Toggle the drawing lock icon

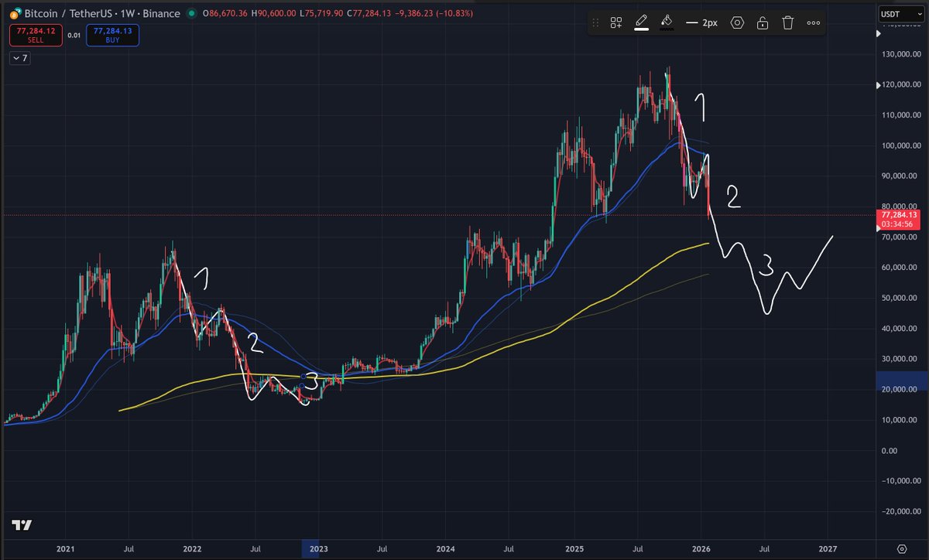pos(763,23)
